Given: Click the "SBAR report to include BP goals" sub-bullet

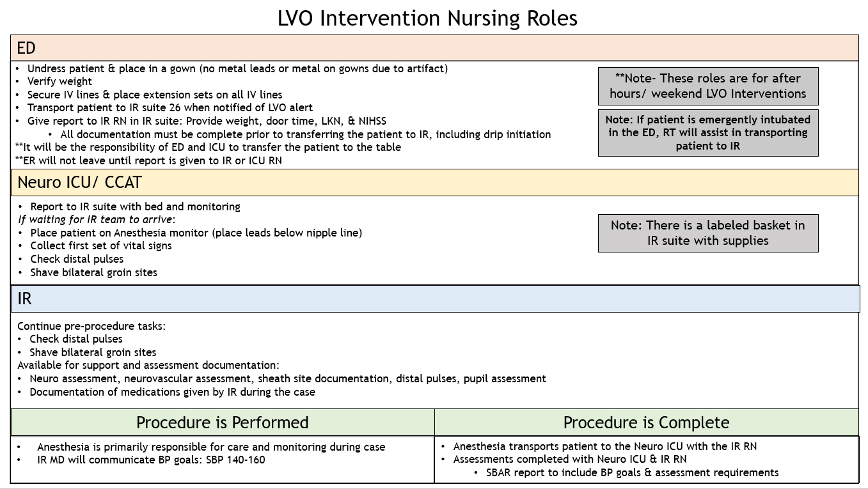Looking at the screenshot, I should (x=632, y=472).
